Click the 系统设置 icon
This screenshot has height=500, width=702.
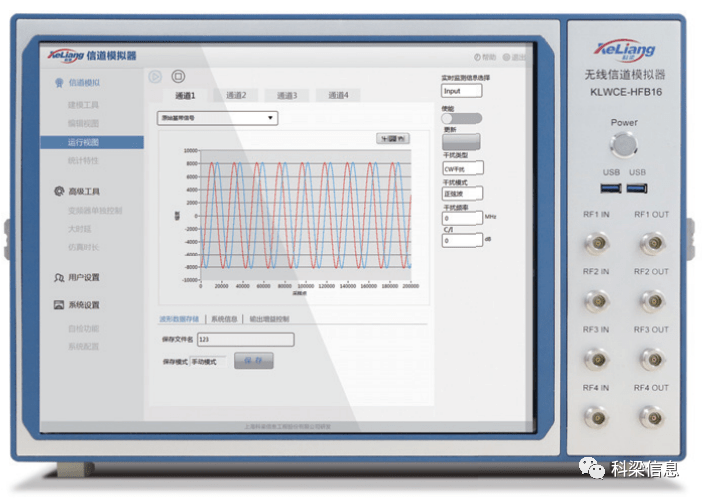click(x=59, y=305)
